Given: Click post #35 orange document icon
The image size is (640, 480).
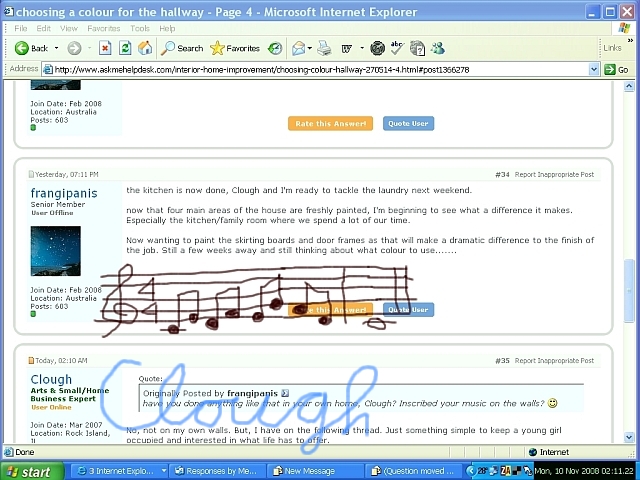Looking at the screenshot, I should pyautogui.click(x=31, y=360).
